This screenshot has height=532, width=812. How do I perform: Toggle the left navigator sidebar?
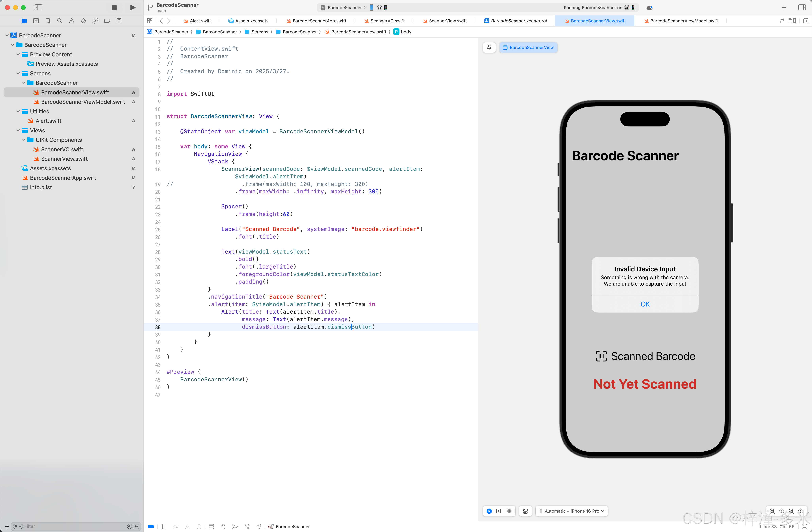click(x=39, y=8)
